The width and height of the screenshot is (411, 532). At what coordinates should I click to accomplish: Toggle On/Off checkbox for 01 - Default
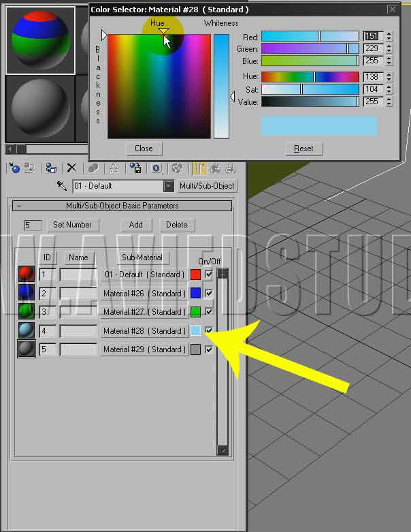coord(209,274)
